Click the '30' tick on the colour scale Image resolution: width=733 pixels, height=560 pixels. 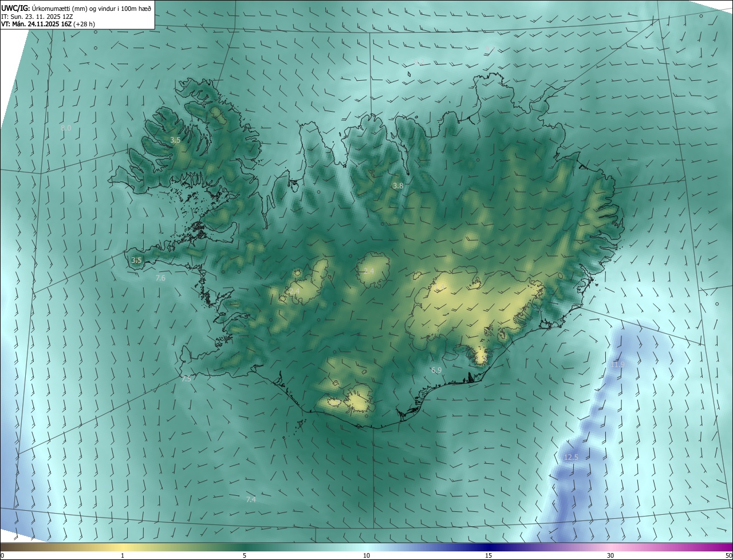(x=610, y=555)
